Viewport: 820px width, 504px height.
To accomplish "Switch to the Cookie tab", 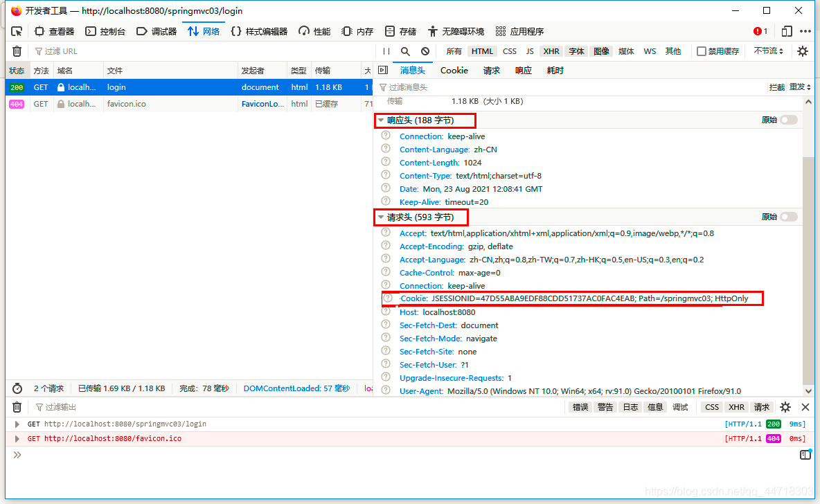I will click(454, 70).
